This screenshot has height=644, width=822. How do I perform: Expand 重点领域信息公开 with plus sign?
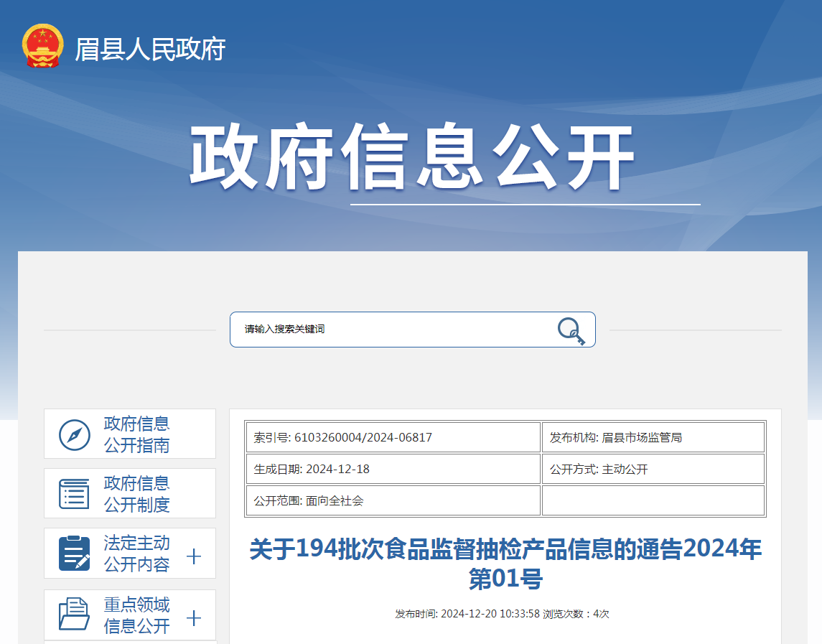193,617
